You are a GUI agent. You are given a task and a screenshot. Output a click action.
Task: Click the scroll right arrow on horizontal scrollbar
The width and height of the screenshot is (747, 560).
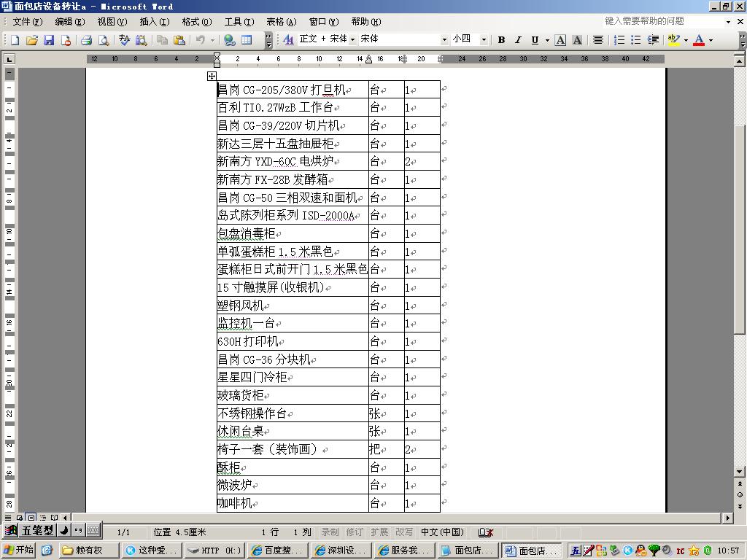[x=727, y=517]
